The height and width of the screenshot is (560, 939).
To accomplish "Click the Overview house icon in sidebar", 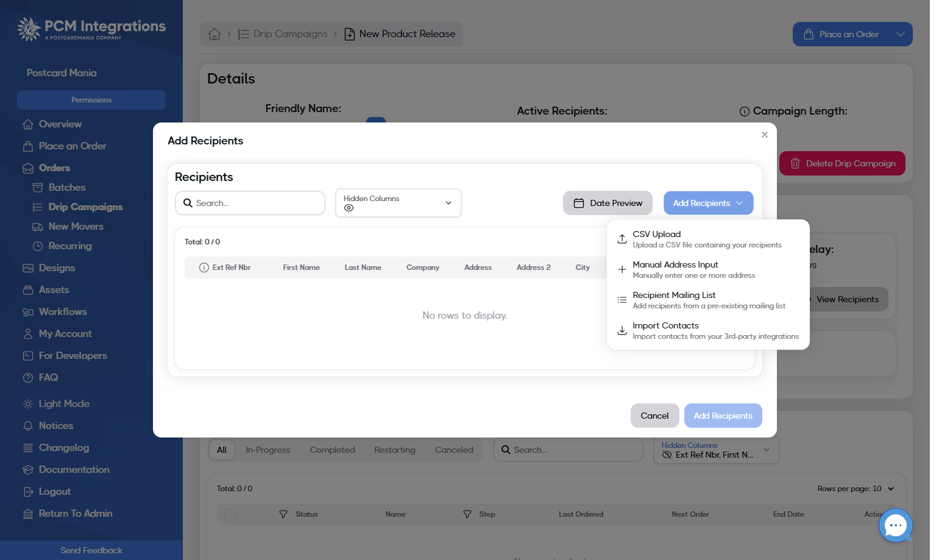I will click(x=28, y=124).
